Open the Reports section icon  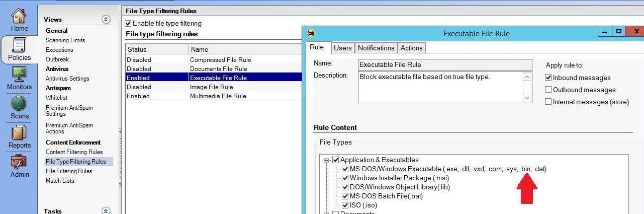(x=19, y=133)
